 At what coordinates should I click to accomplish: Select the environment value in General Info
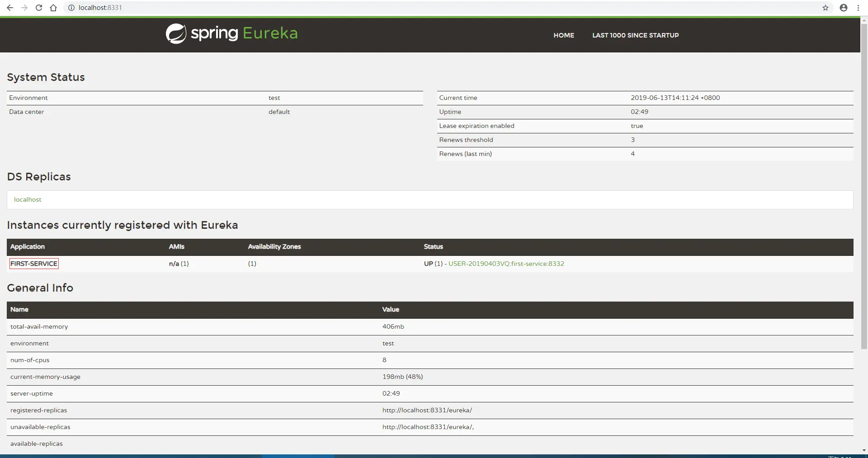pyautogui.click(x=388, y=343)
